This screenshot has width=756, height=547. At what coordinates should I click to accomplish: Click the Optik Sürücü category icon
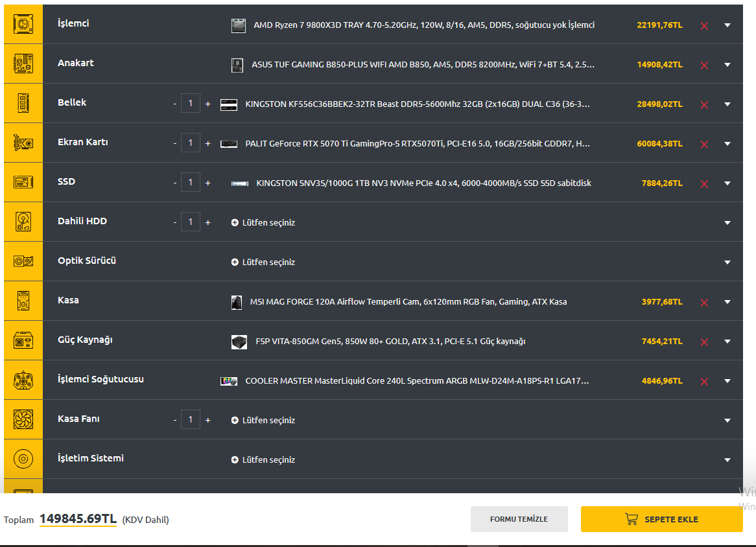pos(23,261)
